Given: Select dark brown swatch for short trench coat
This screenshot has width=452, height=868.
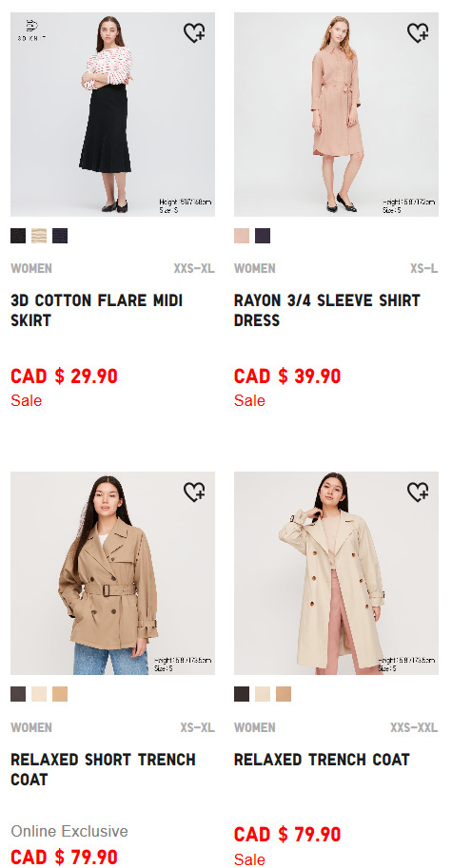Looking at the screenshot, I should (x=18, y=694).
